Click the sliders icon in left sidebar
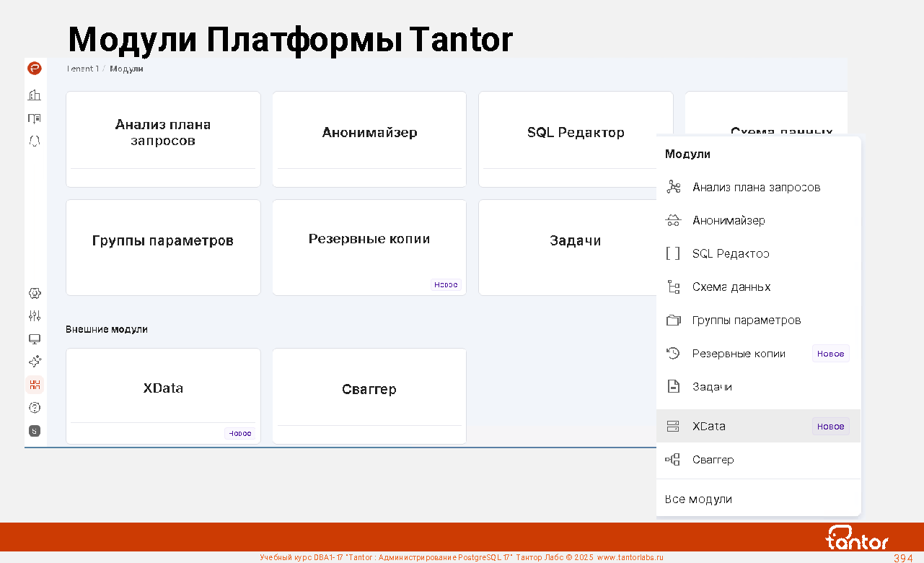The height and width of the screenshot is (563, 924). coord(35,315)
